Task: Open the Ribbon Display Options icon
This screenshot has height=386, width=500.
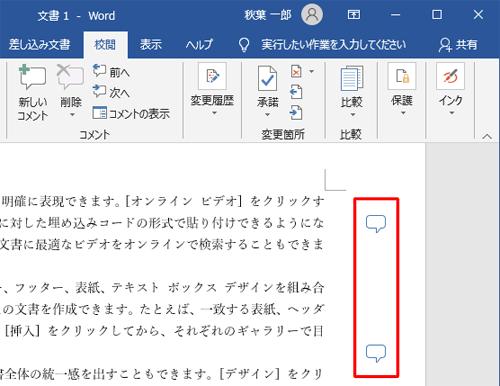Action: [x=354, y=15]
